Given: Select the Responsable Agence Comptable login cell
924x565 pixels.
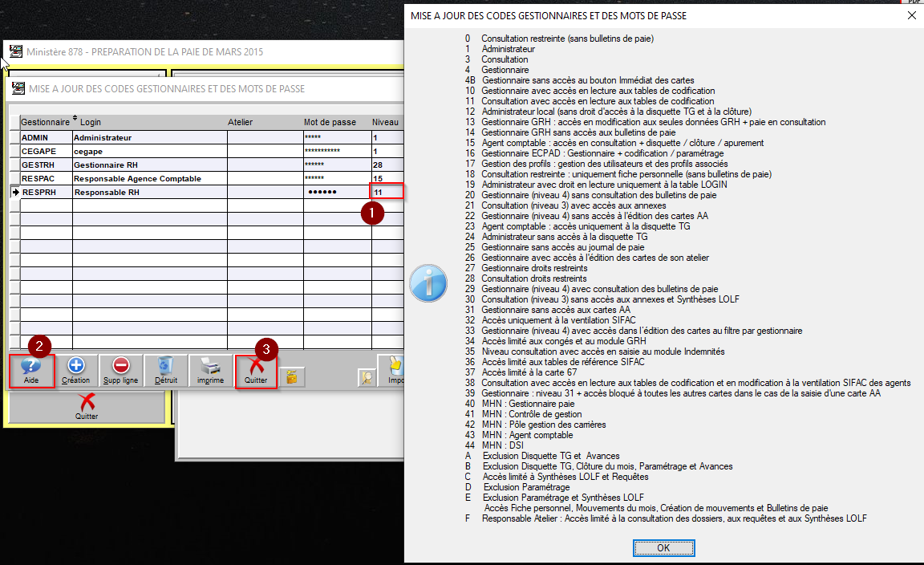Looking at the screenshot, I should click(x=149, y=179).
